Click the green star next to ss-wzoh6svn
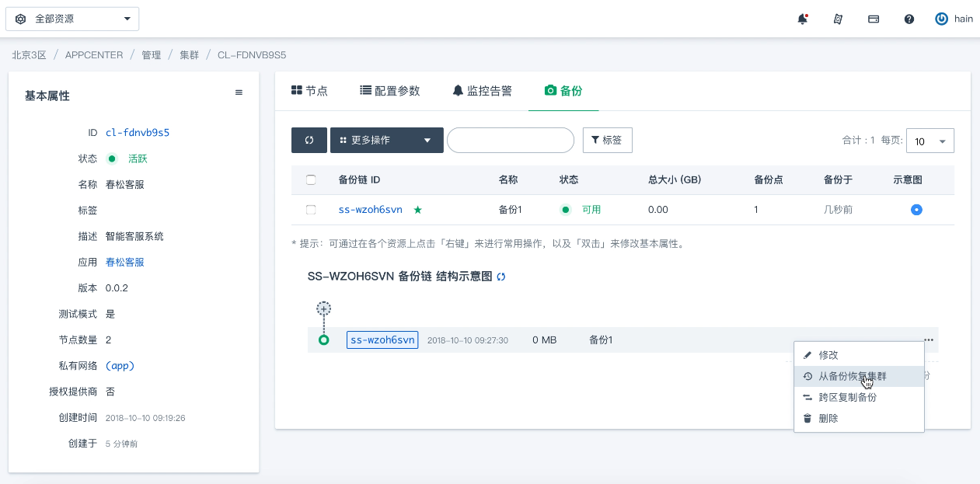 pyautogui.click(x=418, y=210)
